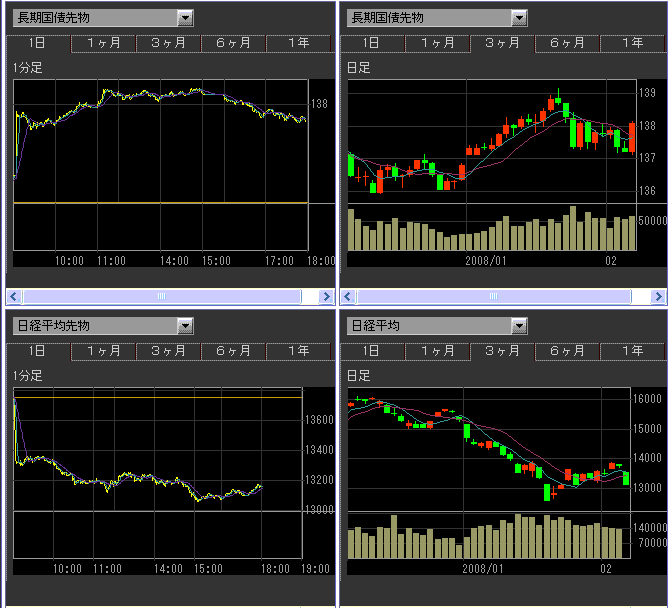Choose 1日 tab in the 日足 長期国債先物 panel
The height and width of the screenshot is (608, 671).
point(371,43)
